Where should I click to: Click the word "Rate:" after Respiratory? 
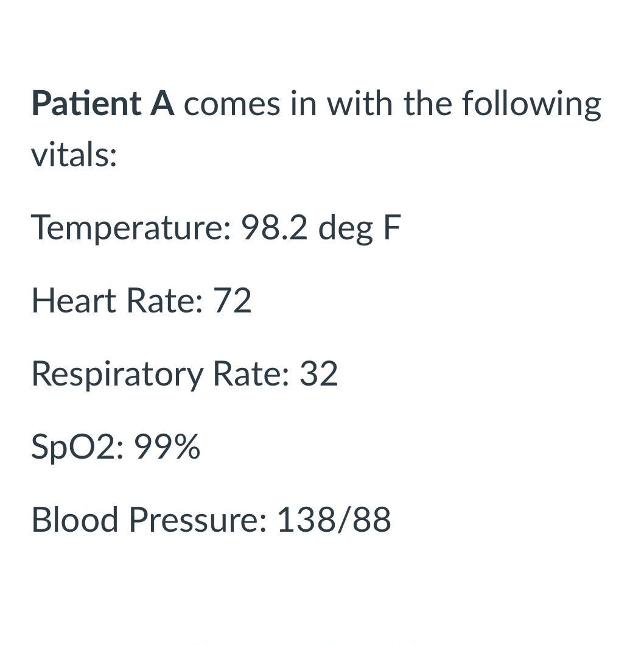[x=251, y=374]
